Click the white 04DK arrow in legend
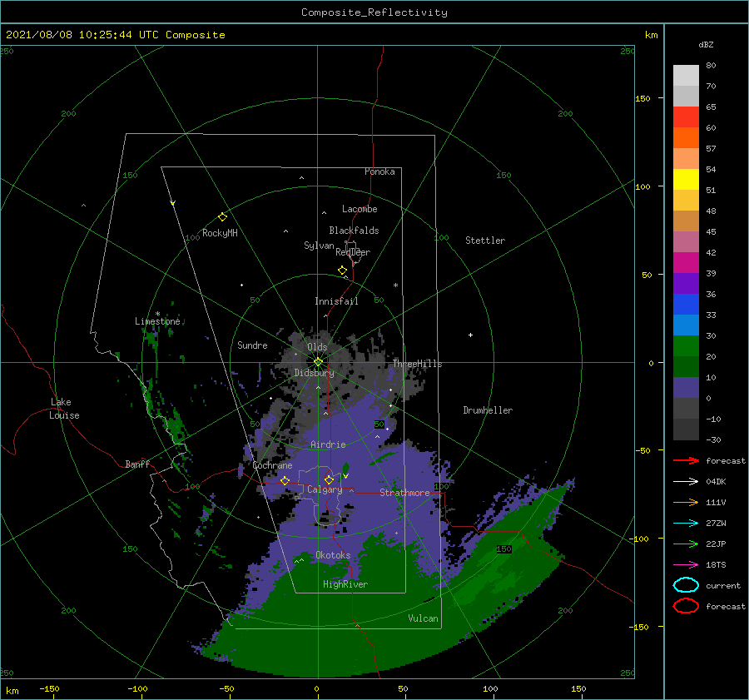This screenshot has width=749, height=700. (x=686, y=481)
